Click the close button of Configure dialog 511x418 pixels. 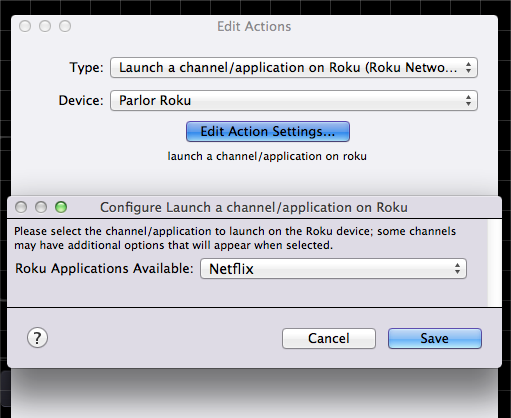click(21, 207)
